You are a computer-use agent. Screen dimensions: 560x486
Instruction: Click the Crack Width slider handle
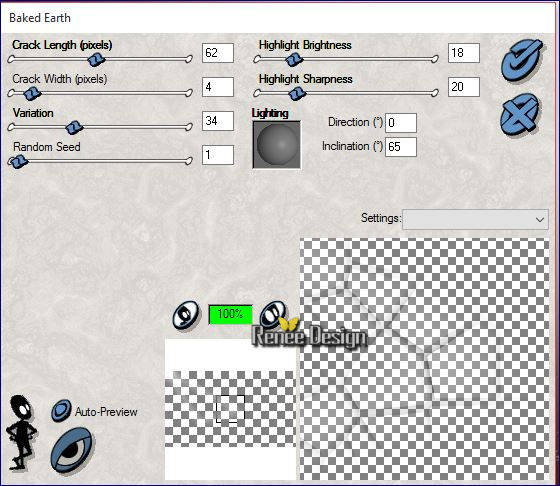click(32, 94)
